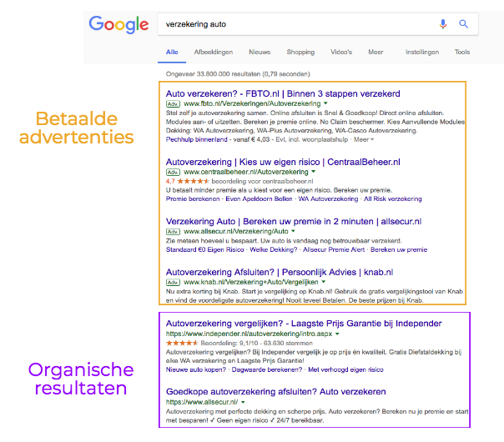
Task: Expand dropdown arrow next to allsecur.nl/Verzekering/Auto URL
Action: [293, 231]
